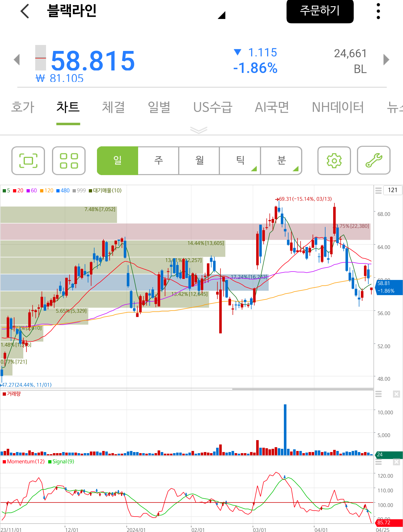Tap the current price 58.815
The height and width of the screenshot is (532, 403).
(93, 61)
